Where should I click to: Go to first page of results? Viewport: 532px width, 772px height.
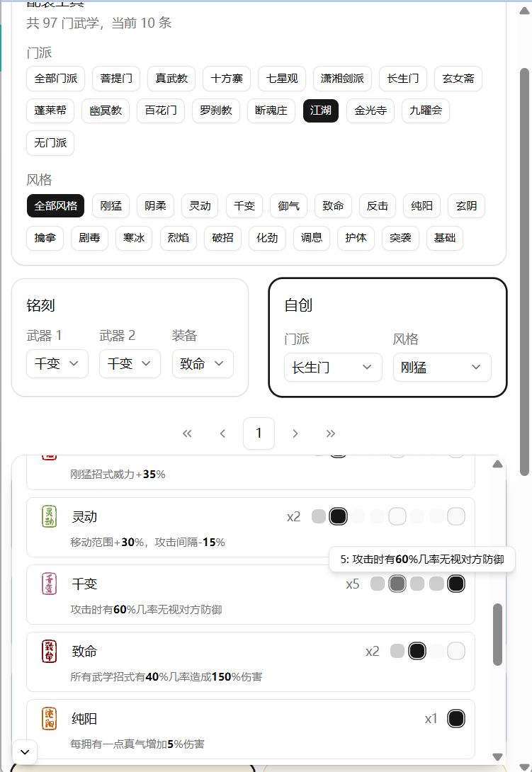[187, 433]
